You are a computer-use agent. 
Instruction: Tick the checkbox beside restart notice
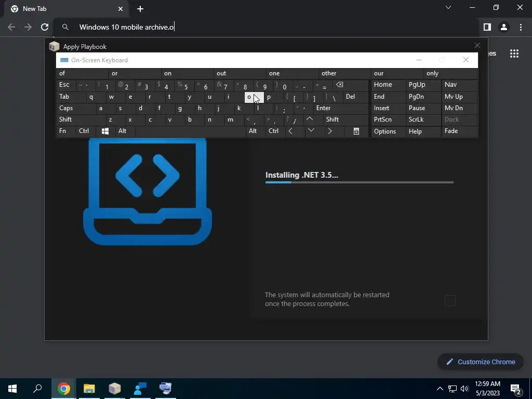450,300
